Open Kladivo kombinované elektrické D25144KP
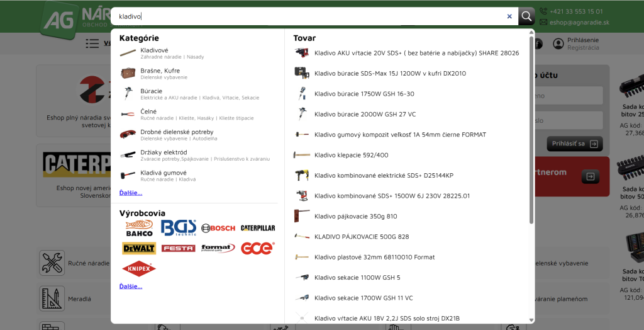The image size is (644, 330). pos(384,175)
